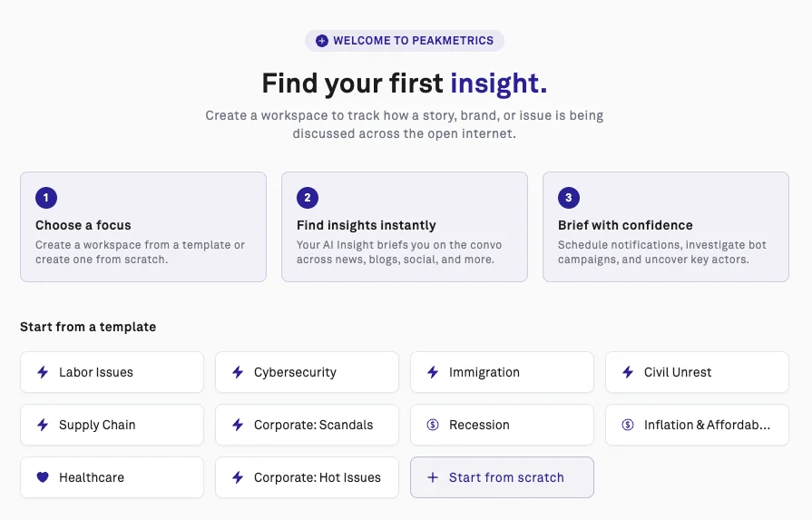The height and width of the screenshot is (520, 812).
Task: Select the Inflation & Affordability template
Action: 697,425
